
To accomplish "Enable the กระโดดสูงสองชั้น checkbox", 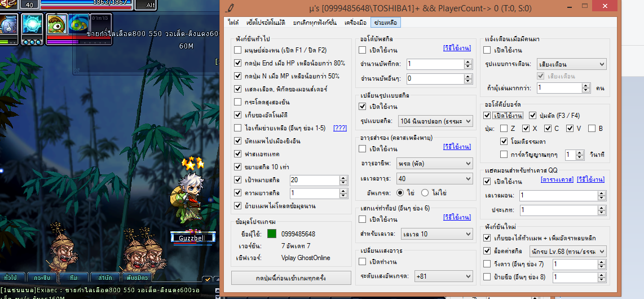I will click(x=237, y=102).
